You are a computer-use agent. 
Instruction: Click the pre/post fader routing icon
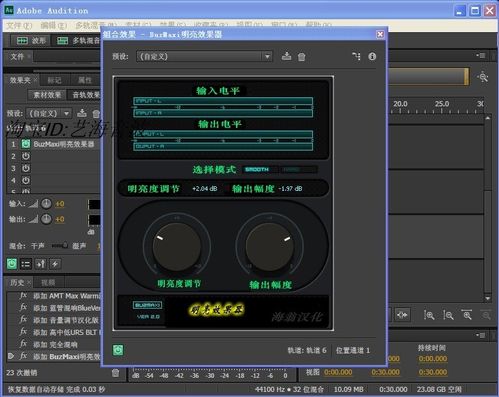pyautogui.click(x=41, y=264)
